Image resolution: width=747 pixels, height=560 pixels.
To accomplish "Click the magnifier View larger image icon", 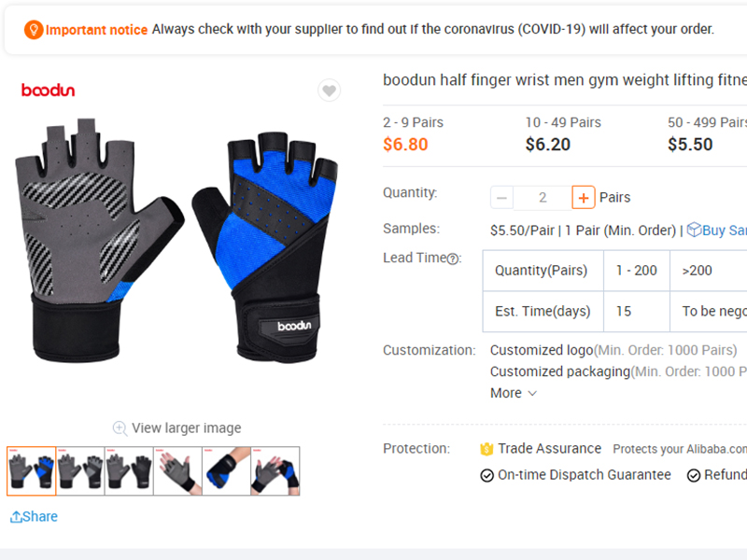I will point(120,428).
